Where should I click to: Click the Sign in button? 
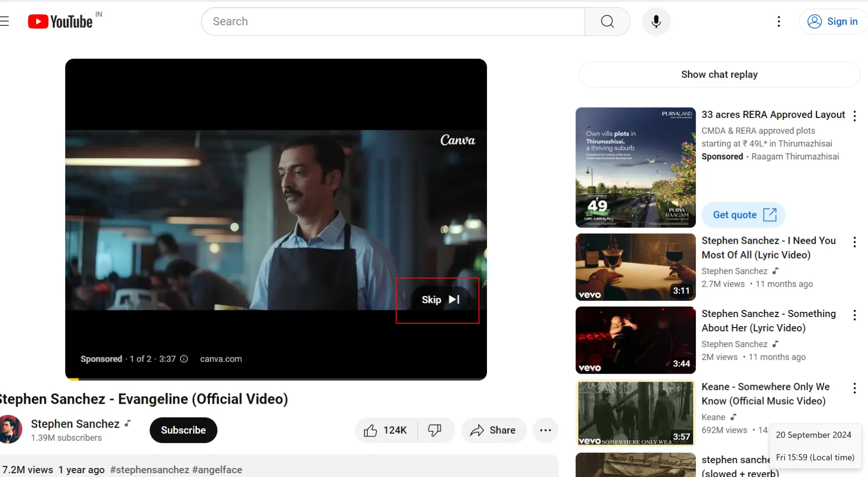[833, 21]
